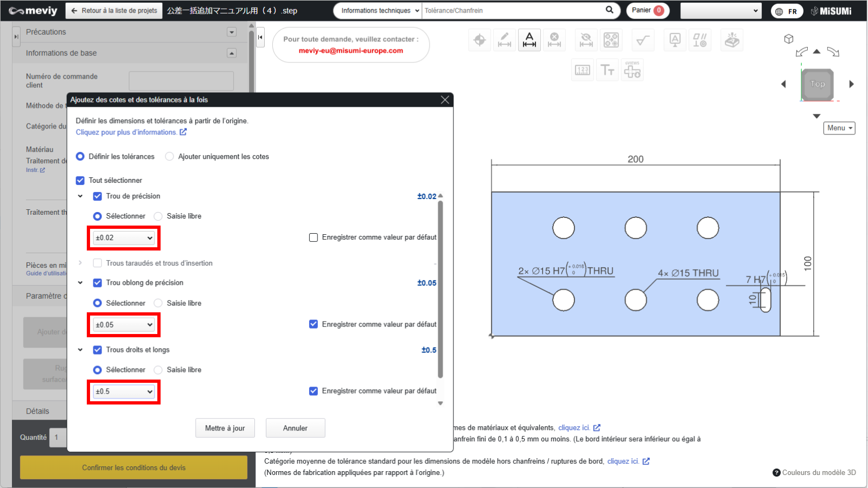The height and width of the screenshot is (488, 868).
Task: Click the text size tool icon
Action: pyautogui.click(x=607, y=70)
